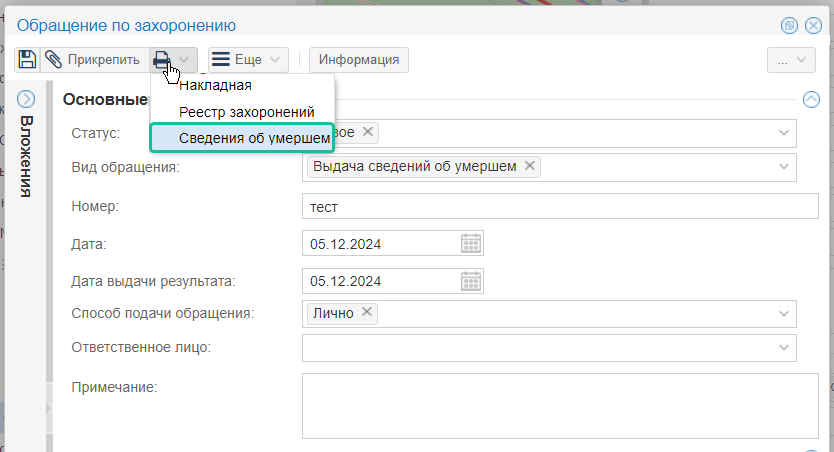Open the ellipsis dropdown button
This screenshot has height=452, width=834.
coord(791,60)
